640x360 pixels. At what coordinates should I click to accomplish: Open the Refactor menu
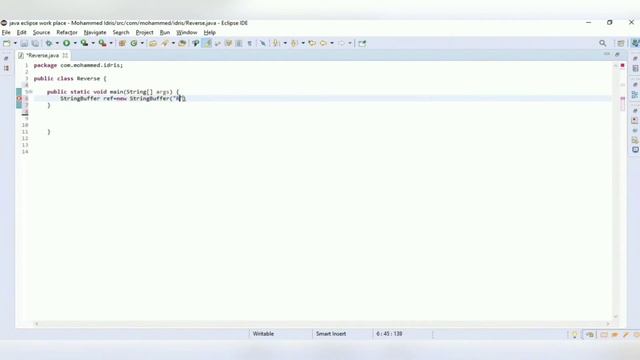point(67,32)
